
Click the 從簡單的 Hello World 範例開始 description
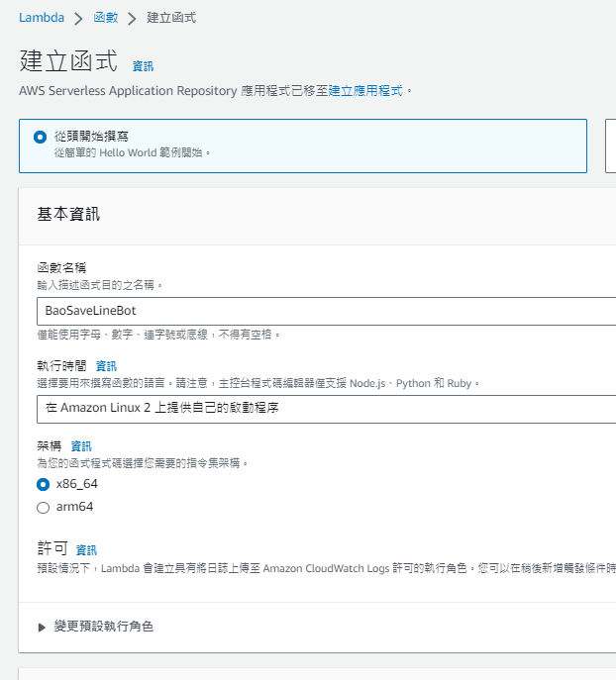coord(132,152)
